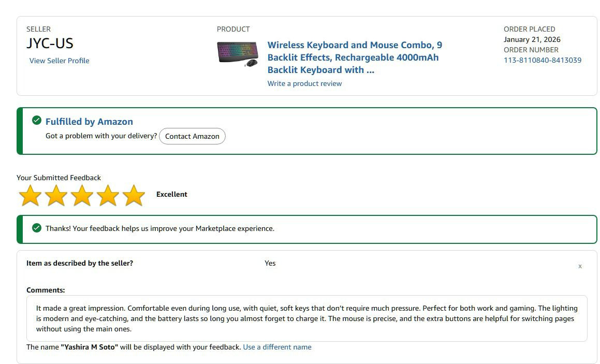This screenshot has height=364, width=600.
Task: Click inside the Comments text box
Action: pos(307,318)
